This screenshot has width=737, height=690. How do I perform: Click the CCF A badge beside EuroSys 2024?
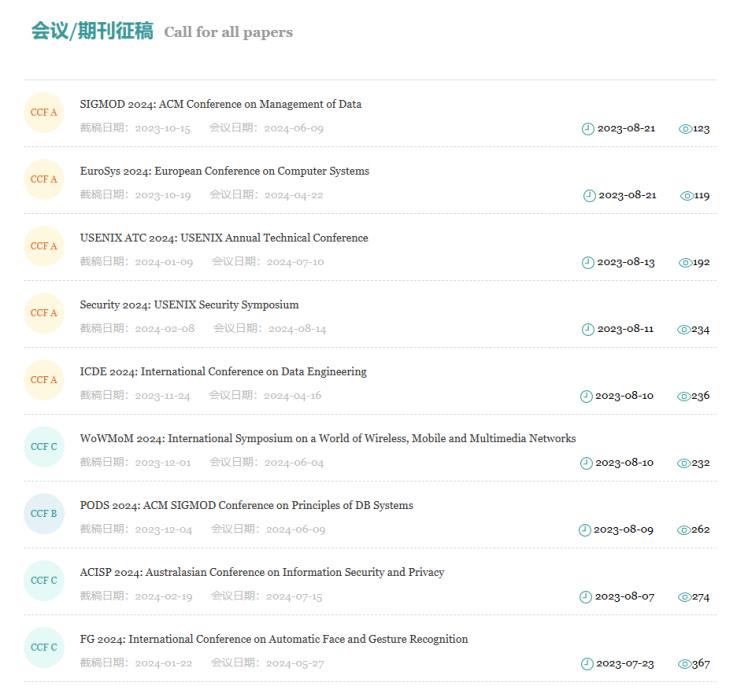click(x=44, y=179)
